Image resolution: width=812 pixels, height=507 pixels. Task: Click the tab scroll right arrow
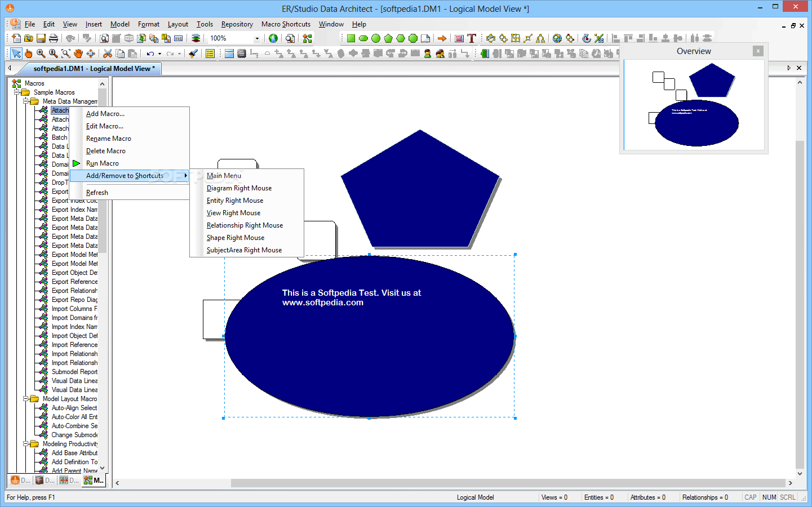click(x=789, y=68)
